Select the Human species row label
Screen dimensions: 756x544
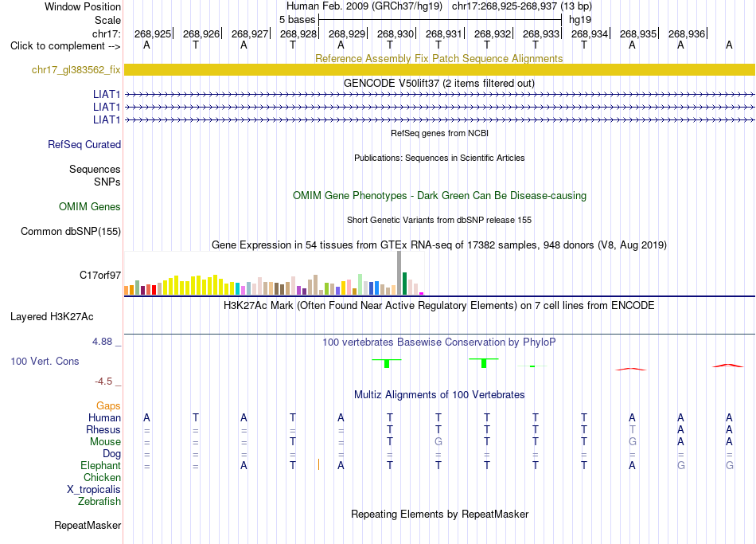coord(104,417)
